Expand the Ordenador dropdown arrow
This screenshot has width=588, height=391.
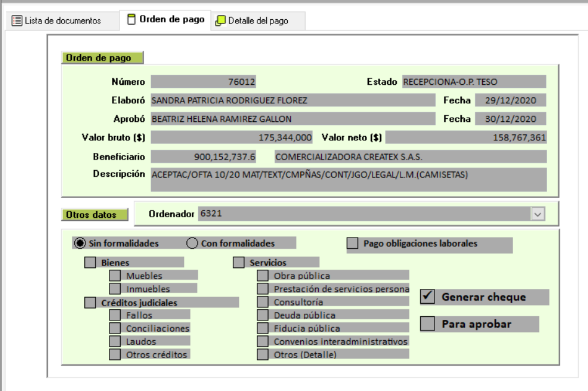pos(537,214)
